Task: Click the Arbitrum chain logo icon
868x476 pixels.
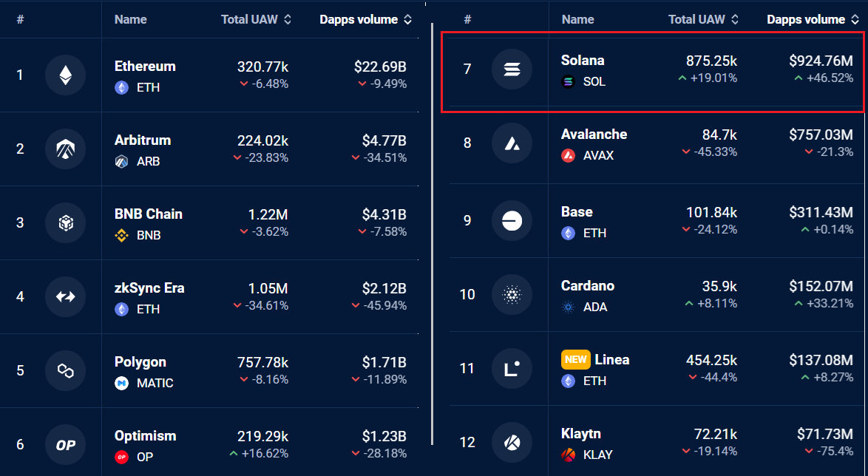Action: click(66, 149)
